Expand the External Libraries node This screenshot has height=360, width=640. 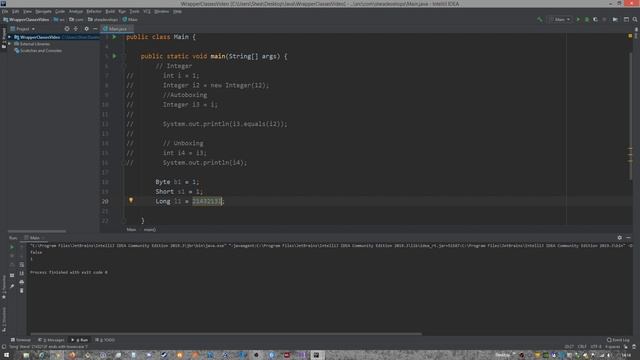tap(10, 44)
